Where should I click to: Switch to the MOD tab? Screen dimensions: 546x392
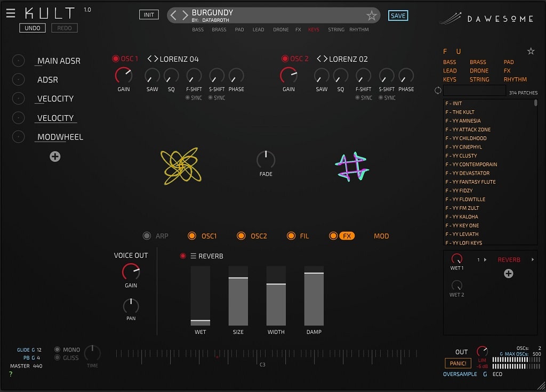[381, 236]
